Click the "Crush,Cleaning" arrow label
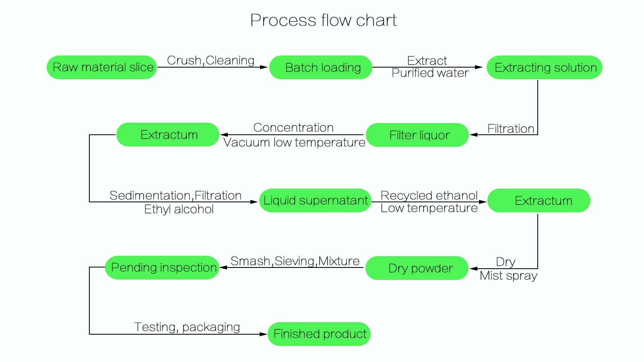This screenshot has width=644, height=362. [x=211, y=60]
